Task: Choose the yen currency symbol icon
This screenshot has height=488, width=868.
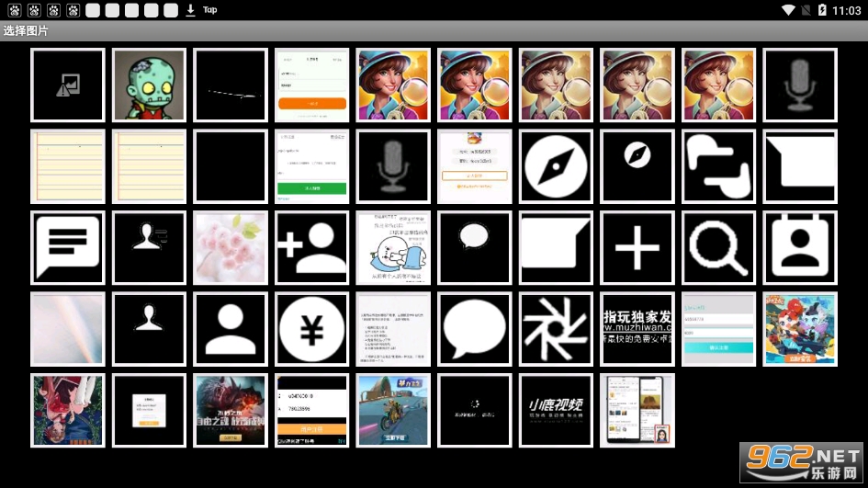Action: pyautogui.click(x=312, y=329)
